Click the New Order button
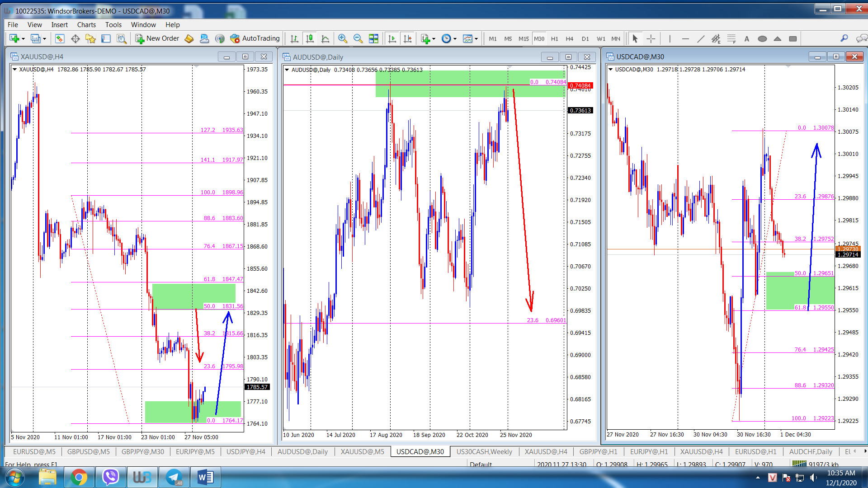This screenshot has height=488, width=868. coord(158,39)
